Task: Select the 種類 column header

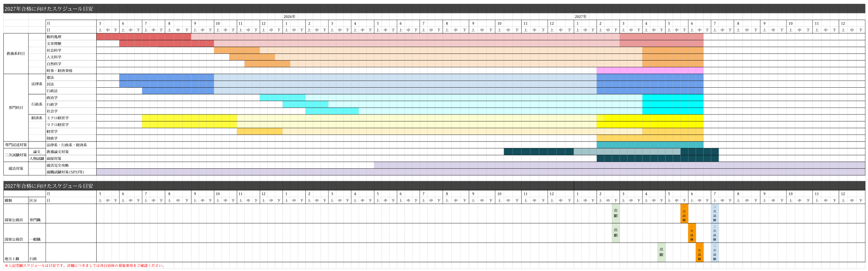Action: pos(8,200)
